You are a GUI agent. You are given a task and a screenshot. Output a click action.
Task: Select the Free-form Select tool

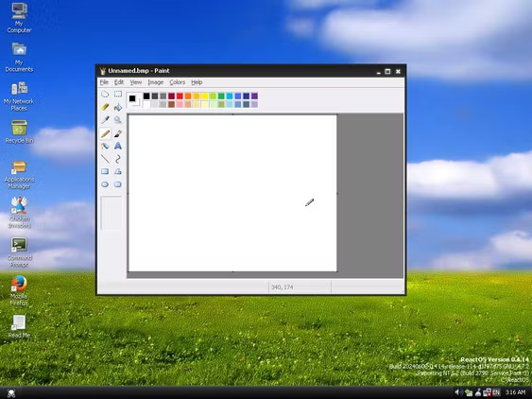coord(105,95)
